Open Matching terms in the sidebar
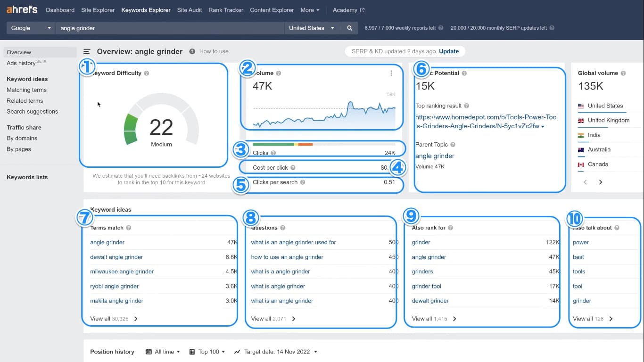This screenshot has width=644, height=362. pyautogui.click(x=26, y=90)
